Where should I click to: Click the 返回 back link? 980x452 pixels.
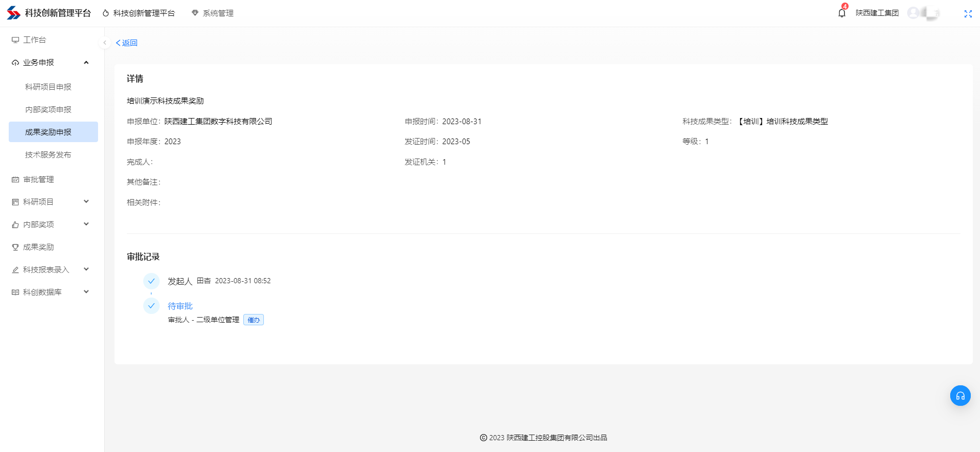coord(127,43)
